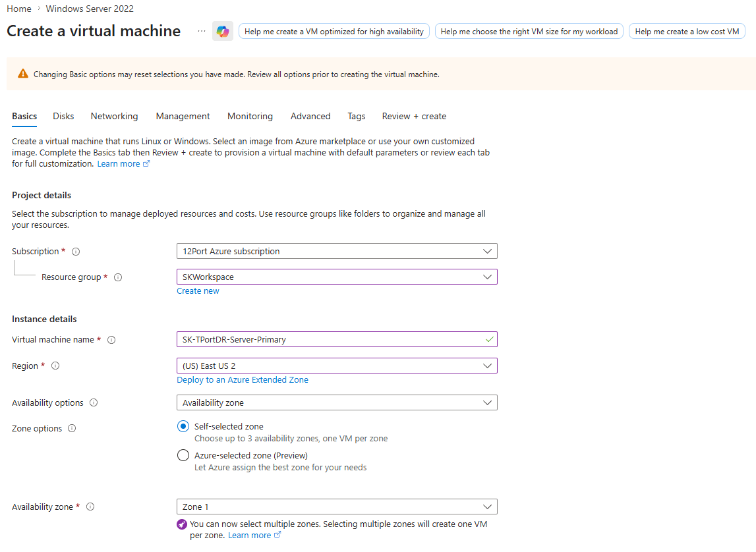Open the Review + create tab
Image resolution: width=756 pixels, height=552 pixels.
pos(414,117)
